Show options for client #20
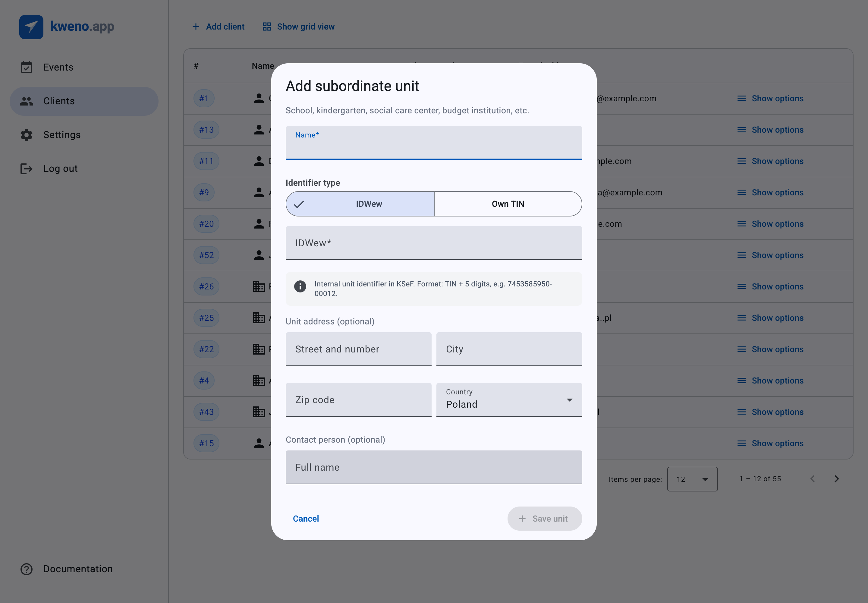The image size is (868, 603). tap(771, 224)
